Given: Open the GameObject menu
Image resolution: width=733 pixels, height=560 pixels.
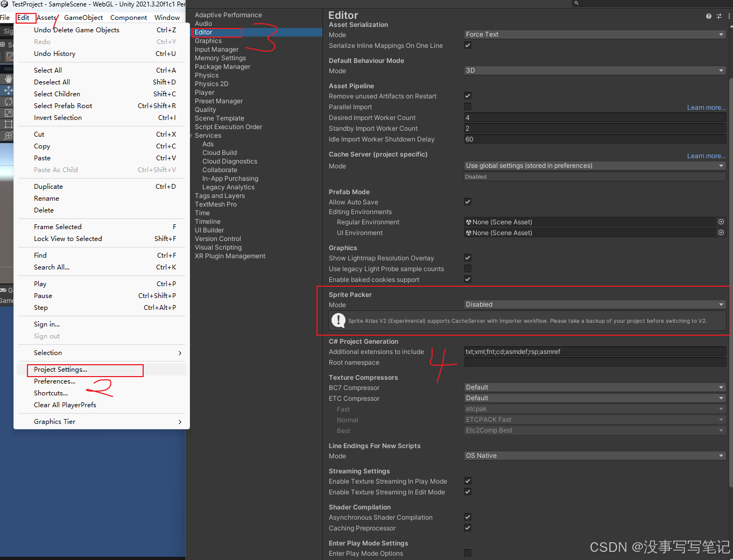Looking at the screenshot, I should [83, 18].
